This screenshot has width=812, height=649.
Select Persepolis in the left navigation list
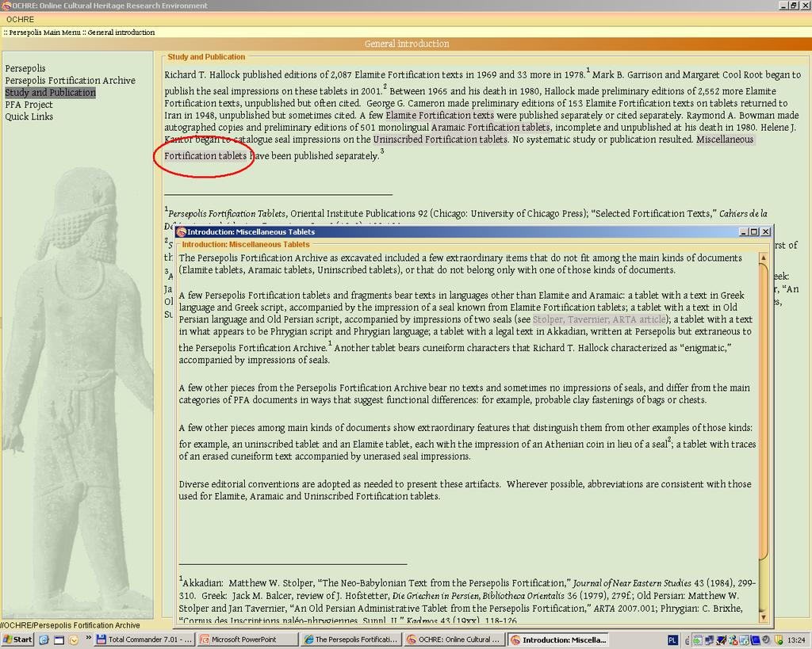pos(25,68)
